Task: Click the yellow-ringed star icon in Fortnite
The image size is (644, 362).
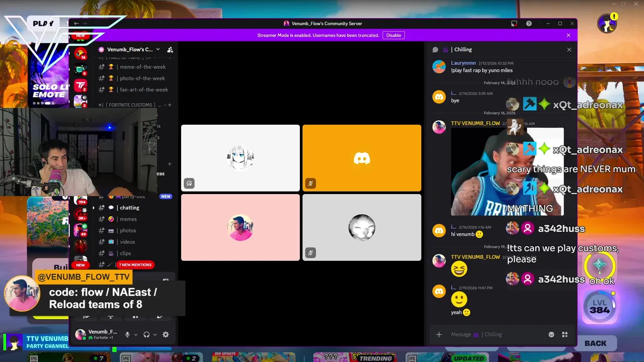Action: point(600,264)
